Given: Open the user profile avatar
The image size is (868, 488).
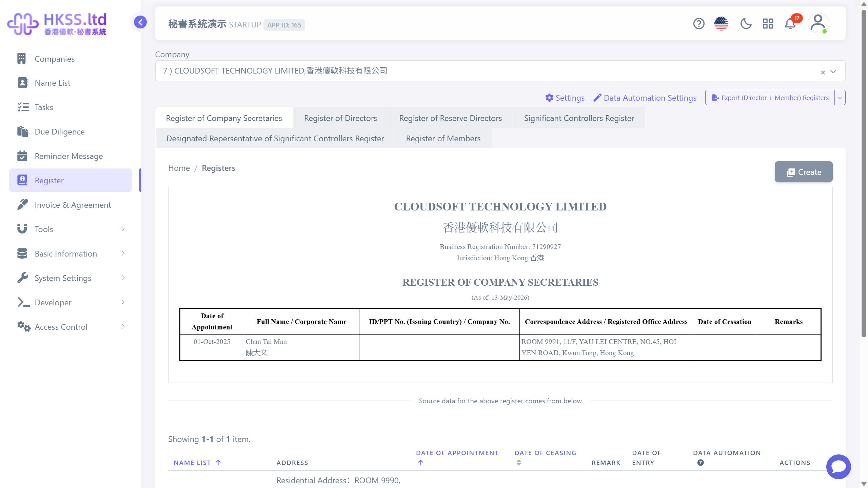Looking at the screenshot, I should [818, 23].
